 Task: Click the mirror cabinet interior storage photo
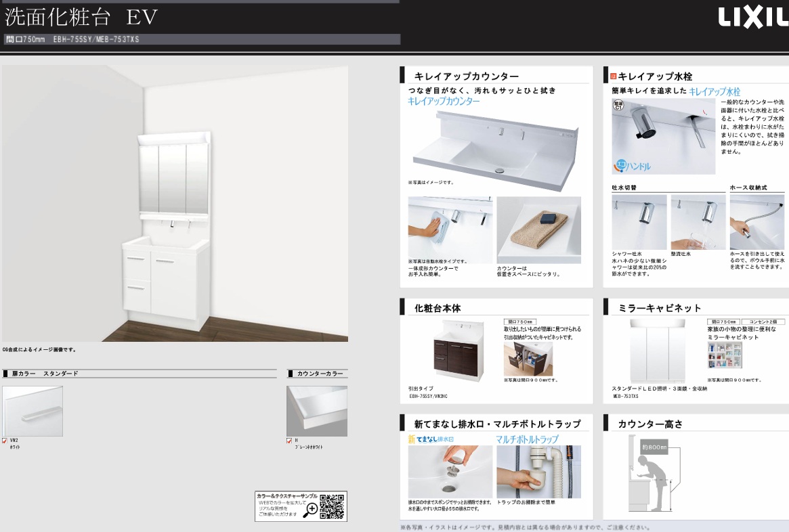[725, 355]
